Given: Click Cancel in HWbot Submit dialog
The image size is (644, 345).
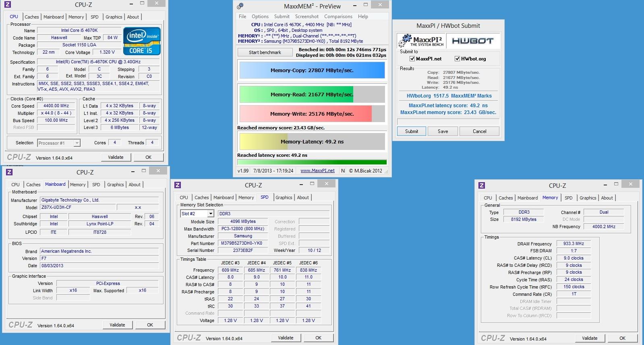Looking at the screenshot, I should tap(480, 131).
